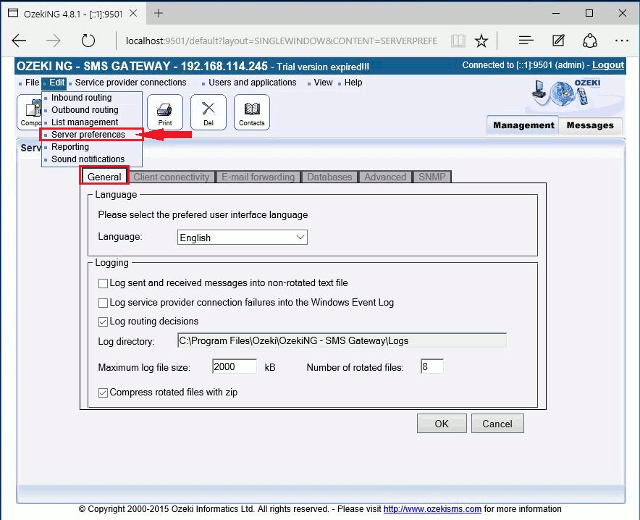The image size is (640, 520).
Task: Open Service provider connections menu
Action: pyautogui.click(x=130, y=82)
